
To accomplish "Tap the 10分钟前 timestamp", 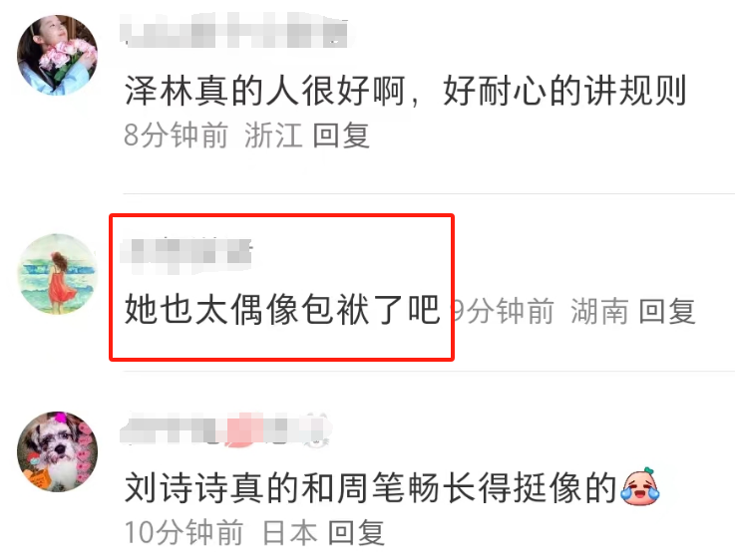I will tap(184, 532).
